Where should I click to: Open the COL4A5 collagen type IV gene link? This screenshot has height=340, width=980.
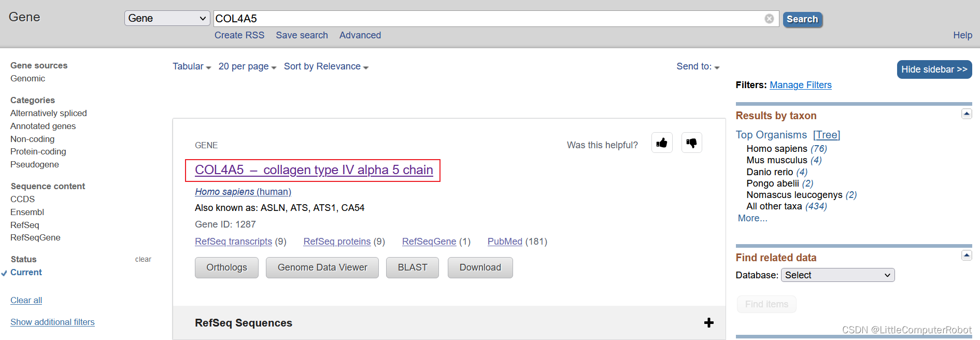point(314,170)
